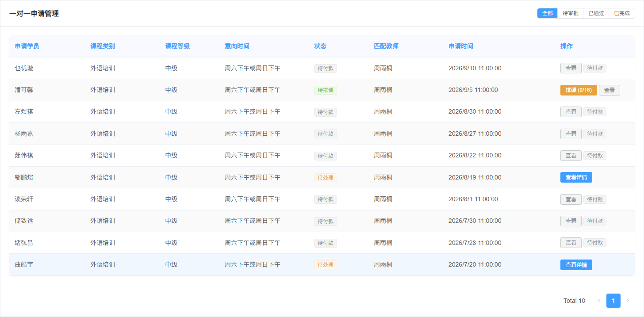
Task: Click the Total 10 pagination label
Action: tap(574, 301)
